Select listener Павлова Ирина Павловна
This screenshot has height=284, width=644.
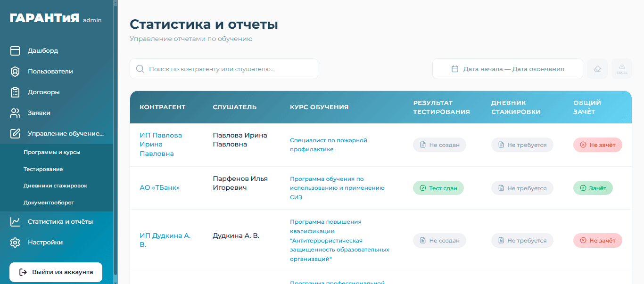click(240, 140)
